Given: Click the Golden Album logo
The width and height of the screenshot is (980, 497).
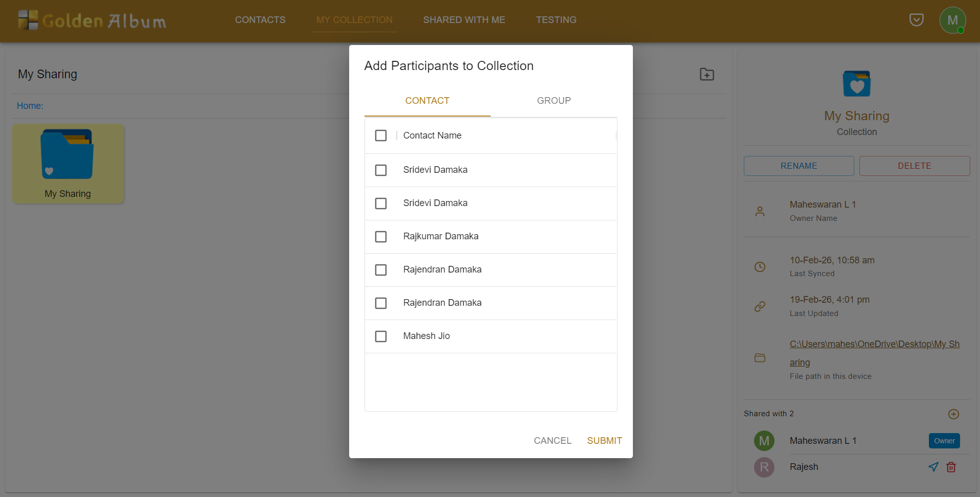Looking at the screenshot, I should (92, 20).
